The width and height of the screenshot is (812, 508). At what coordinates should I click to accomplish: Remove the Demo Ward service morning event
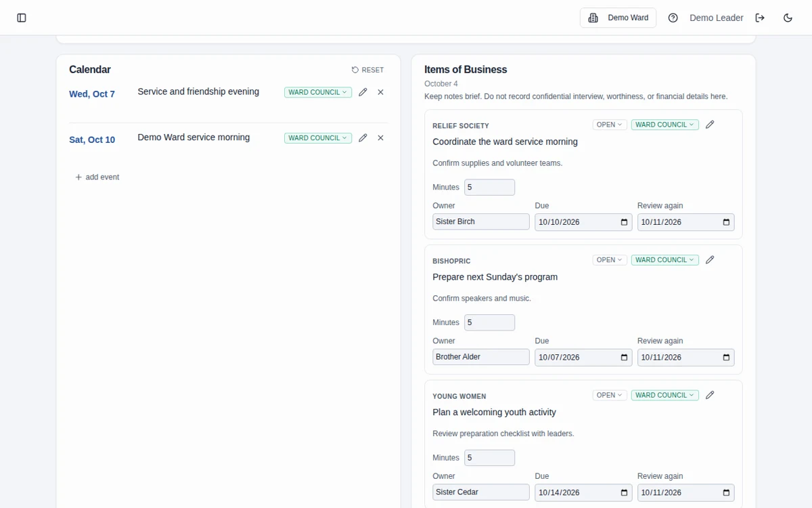click(x=380, y=137)
